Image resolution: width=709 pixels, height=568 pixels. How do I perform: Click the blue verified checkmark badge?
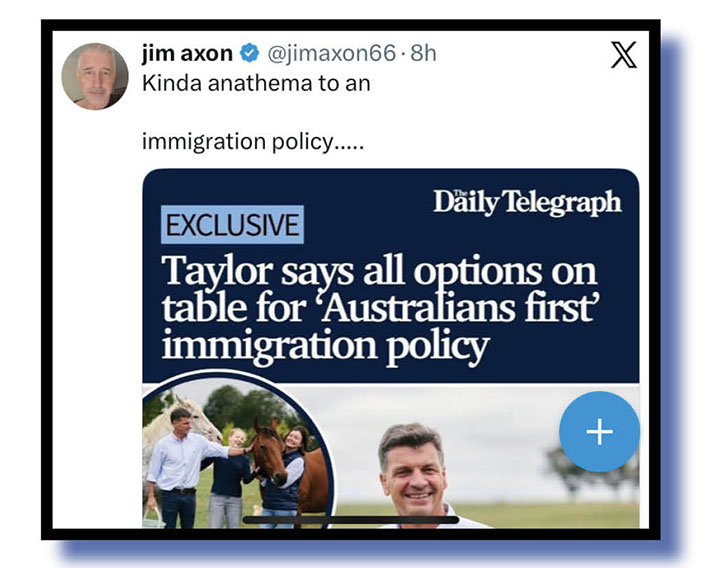point(249,53)
